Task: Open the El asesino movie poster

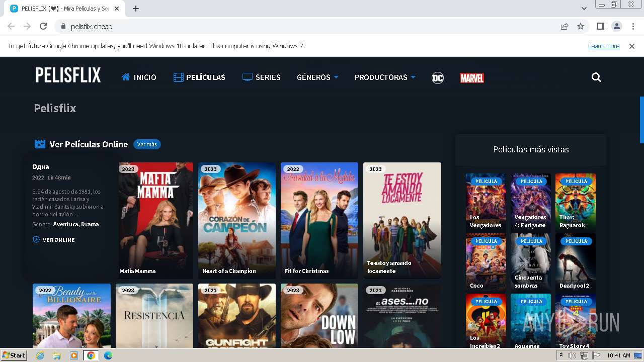Action: click(x=402, y=316)
